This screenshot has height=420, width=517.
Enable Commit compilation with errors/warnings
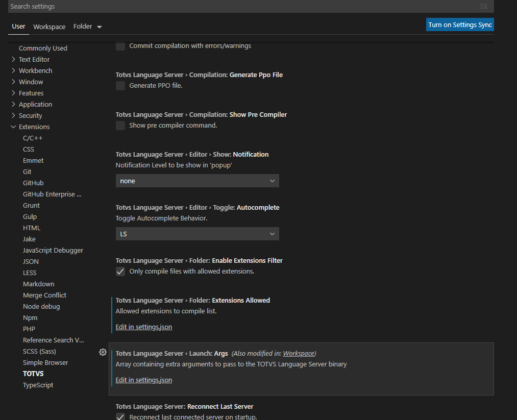(120, 45)
